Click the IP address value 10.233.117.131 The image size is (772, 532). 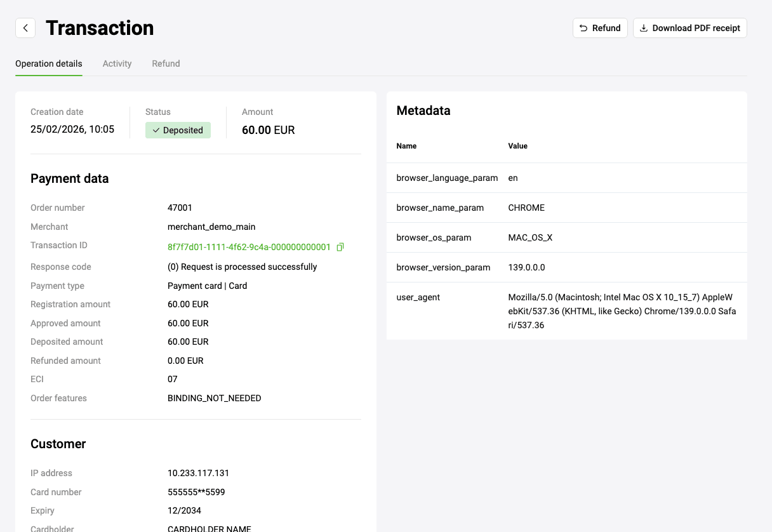click(198, 473)
